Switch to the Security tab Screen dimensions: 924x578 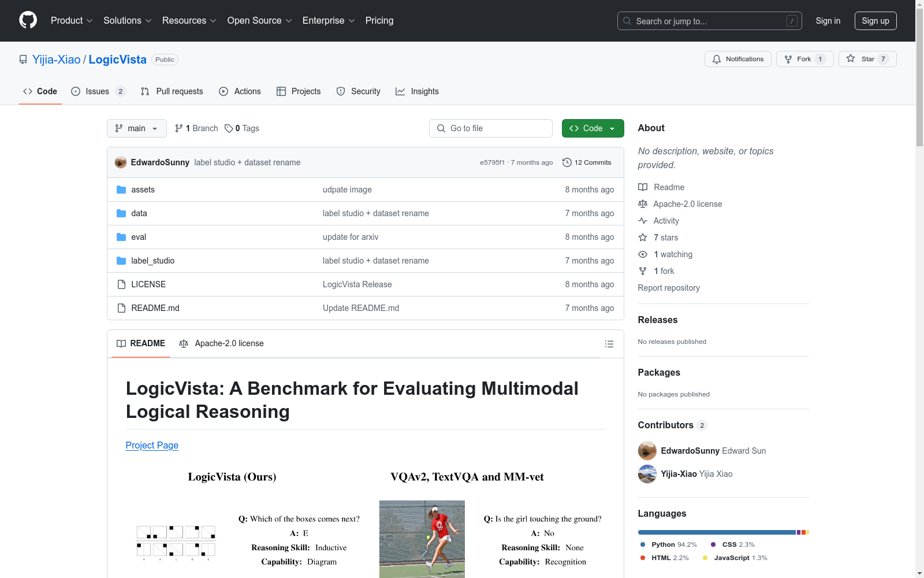coord(359,91)
